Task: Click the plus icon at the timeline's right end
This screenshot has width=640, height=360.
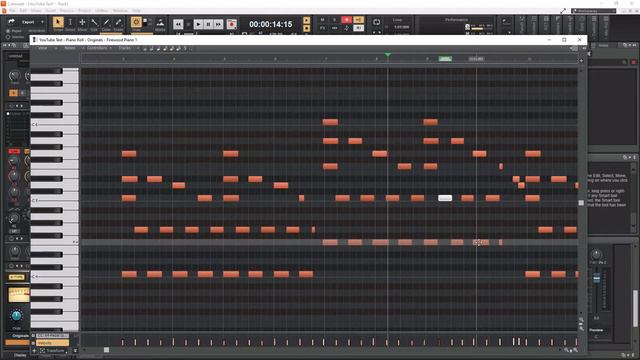Action: tap(581, 60)
